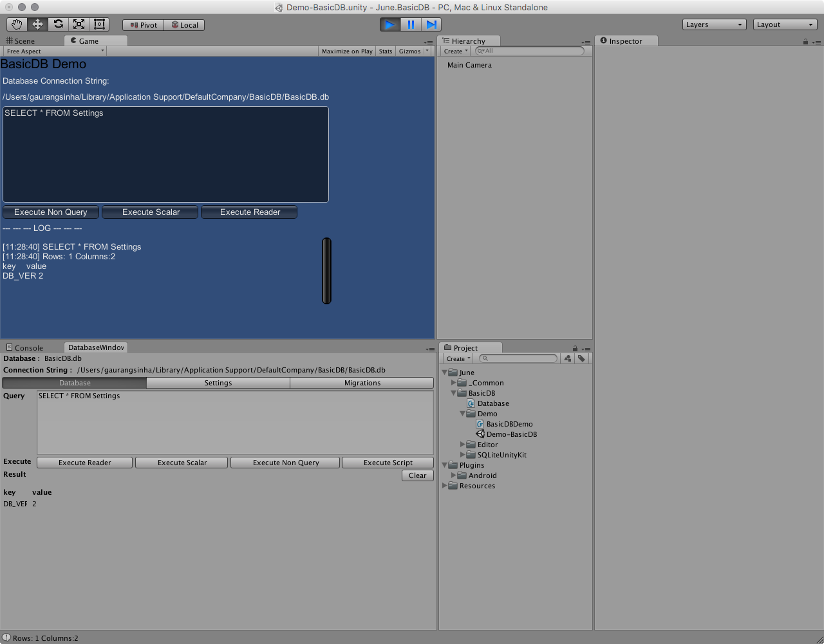Viewport: 824px width, 644px height.
Task: Clear the query result
Action: (x=418, y=475)
